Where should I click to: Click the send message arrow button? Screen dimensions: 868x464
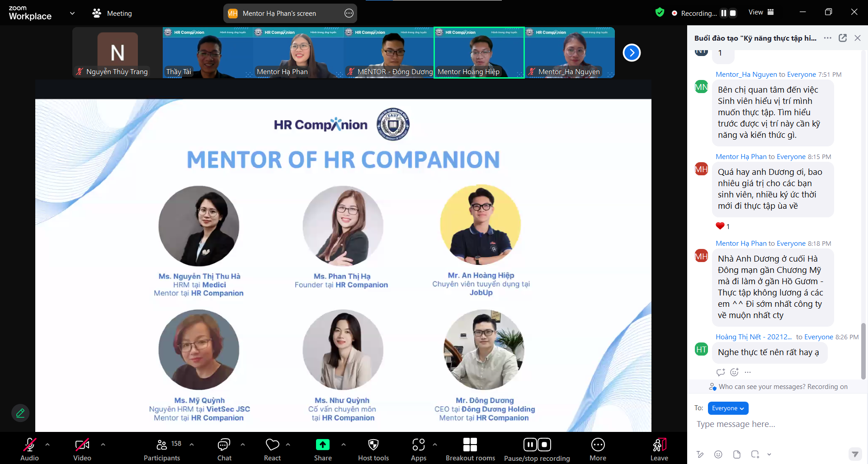(x=854, y=454)
